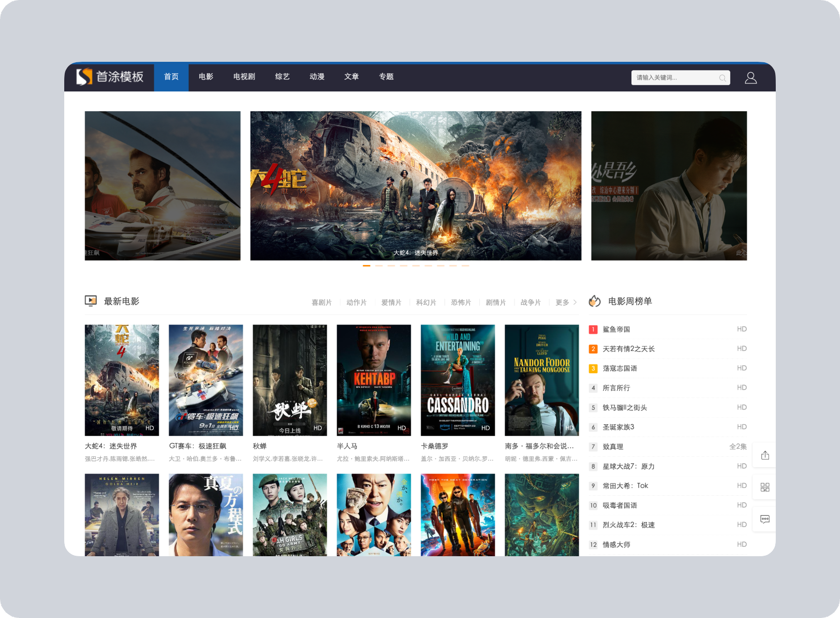Click the flame icon beside 电影周榜单

(x=595, y=301)
